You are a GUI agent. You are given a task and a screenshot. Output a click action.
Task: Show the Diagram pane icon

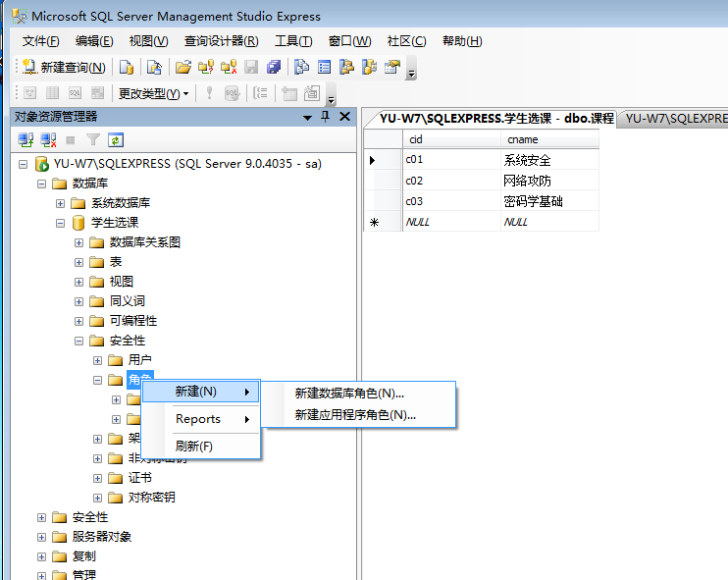click(x=30, y=93)
